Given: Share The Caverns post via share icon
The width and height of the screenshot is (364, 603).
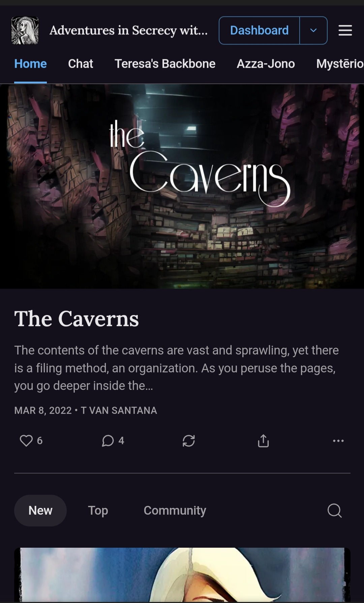Looking at the screenshot, I should (263, 440).
